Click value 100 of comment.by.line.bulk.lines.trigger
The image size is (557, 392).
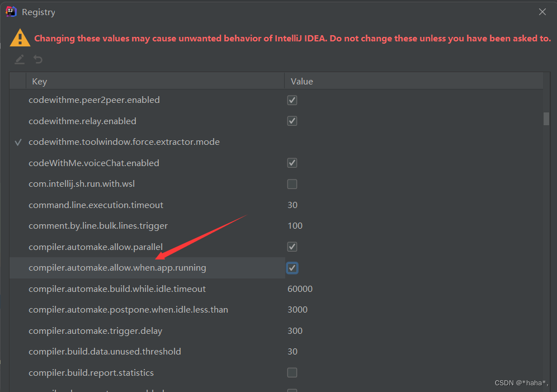point(295,226)
